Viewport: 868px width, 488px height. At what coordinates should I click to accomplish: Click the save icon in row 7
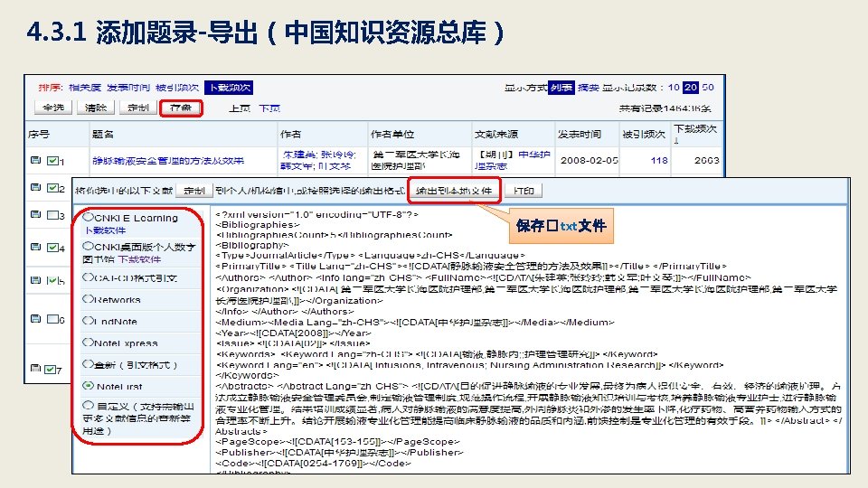[x=35, y=368]
